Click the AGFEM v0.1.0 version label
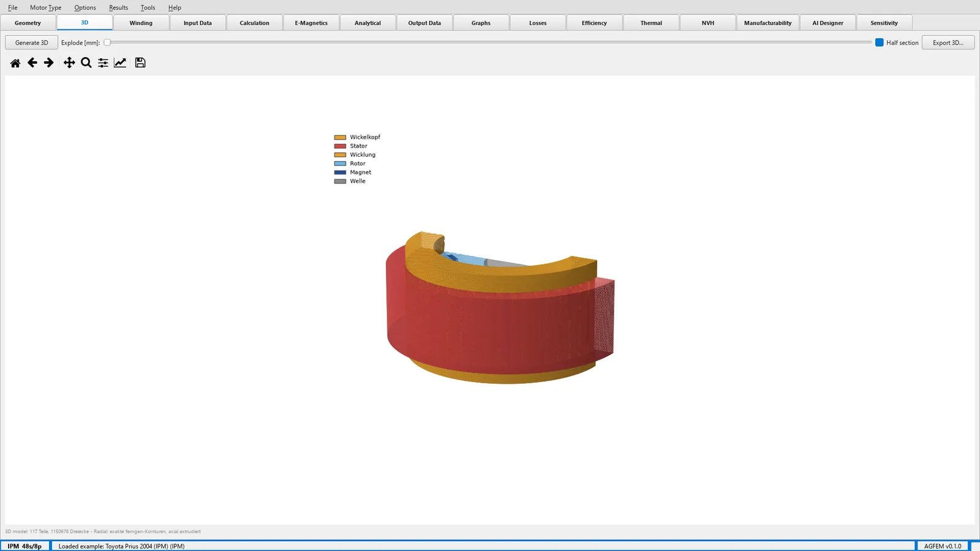The height and width of the screenshot is (551, 980). click(x=943, y=546)
